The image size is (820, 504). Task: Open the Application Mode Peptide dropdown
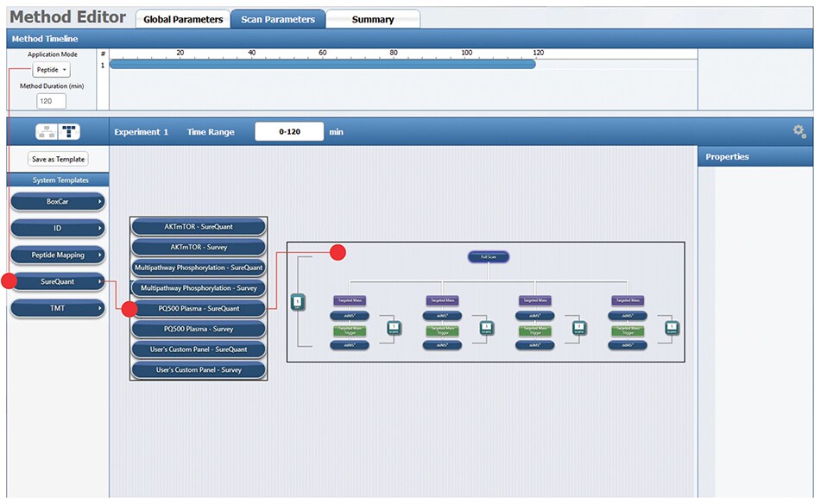pyautogui.click(x=52, y=70)
